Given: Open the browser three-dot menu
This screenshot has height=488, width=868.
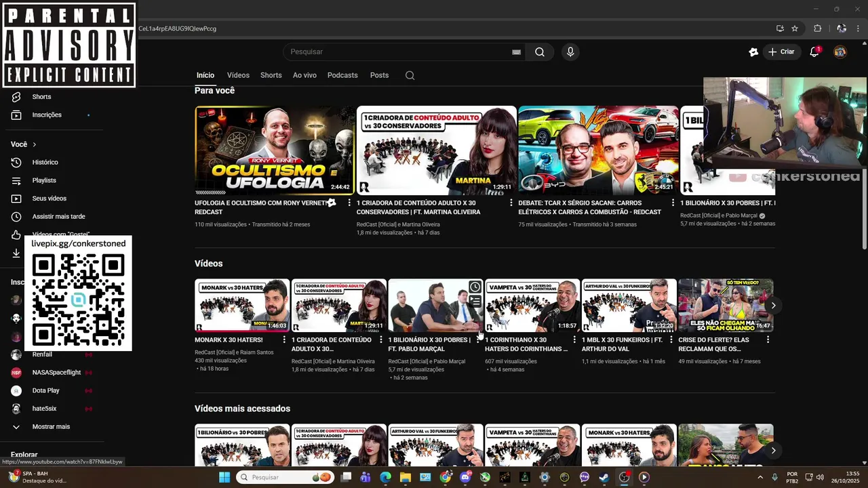Looking at the screenshot, I should [x=859, y=28].
